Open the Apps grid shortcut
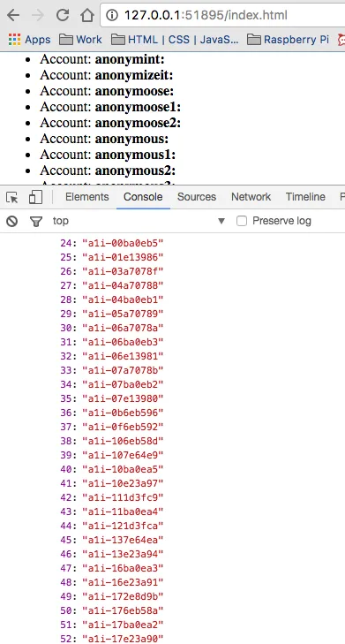345x644 pixels. [29, 40]
